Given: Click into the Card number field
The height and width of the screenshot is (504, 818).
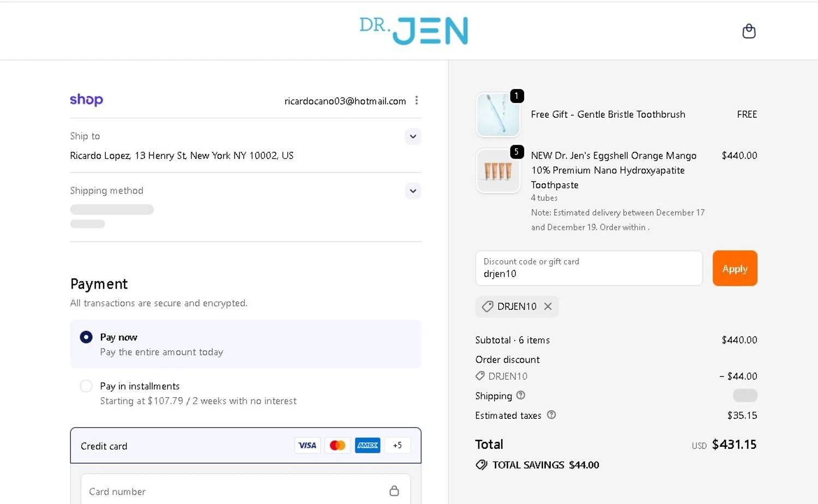Looking at the screenshot, I should point(245,489).
